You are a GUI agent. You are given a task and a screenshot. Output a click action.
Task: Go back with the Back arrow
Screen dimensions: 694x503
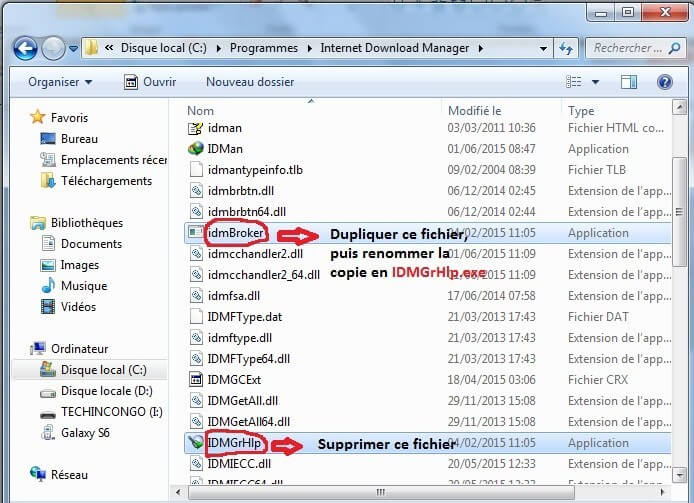tap(25, 48)
